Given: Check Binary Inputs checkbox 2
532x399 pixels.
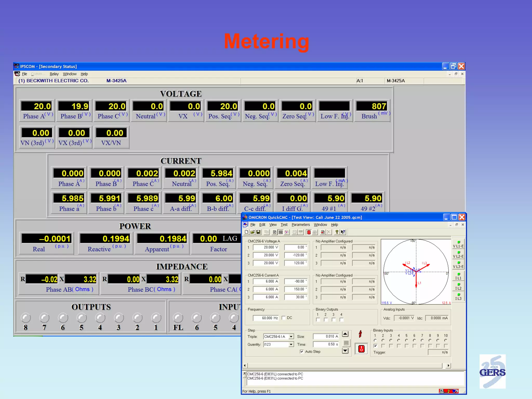Looking at the screenshot, I should 383,346.
